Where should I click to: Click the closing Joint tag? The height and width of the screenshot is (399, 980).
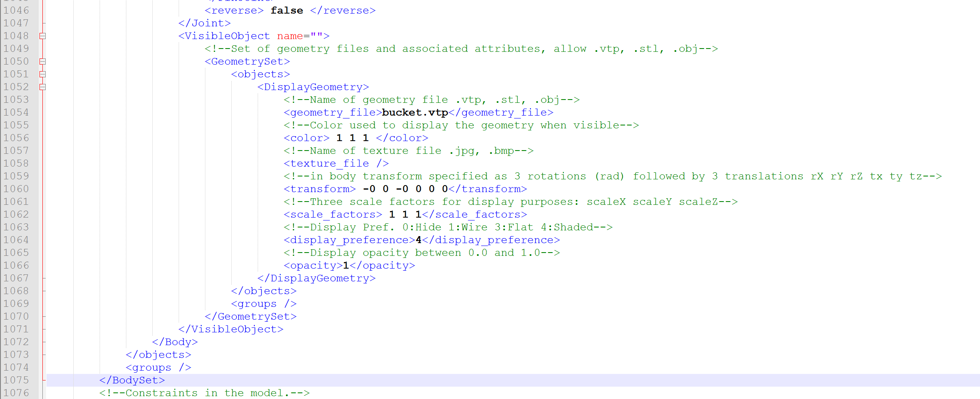[204, 23]
